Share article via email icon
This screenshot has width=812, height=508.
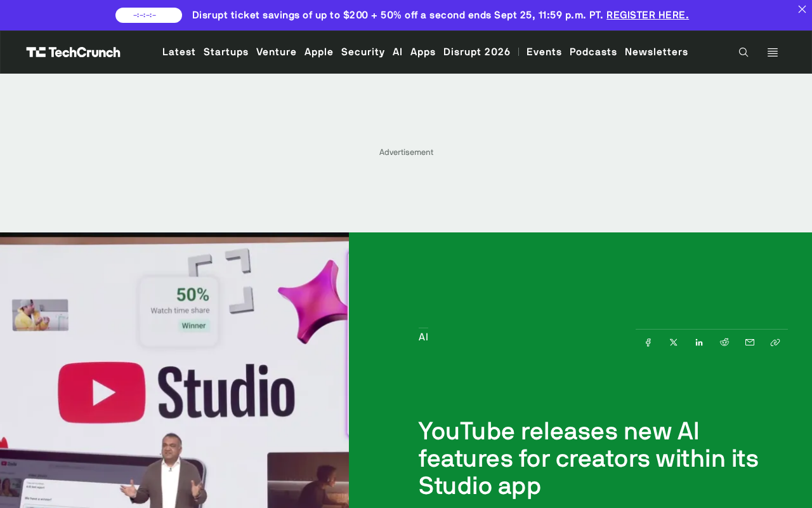(750, 342)
